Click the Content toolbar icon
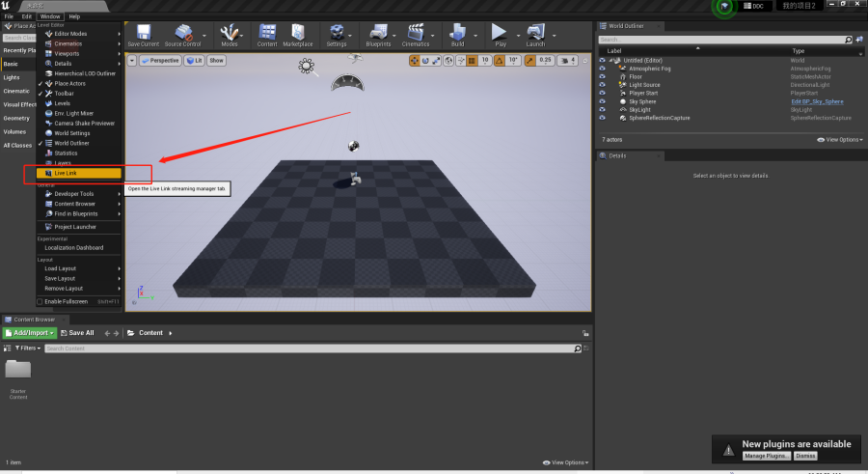This screenshot has height=474, width=868. [x=267, y=36]
